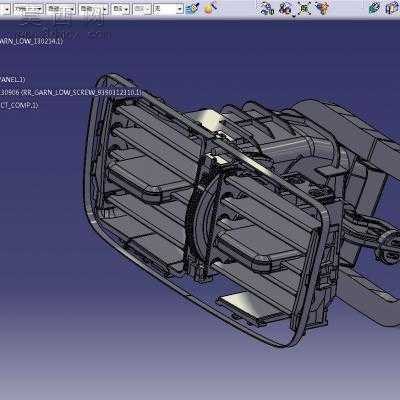Select tree node ending UT_COMP.1

pyautogui.click(x=19, y=105)
